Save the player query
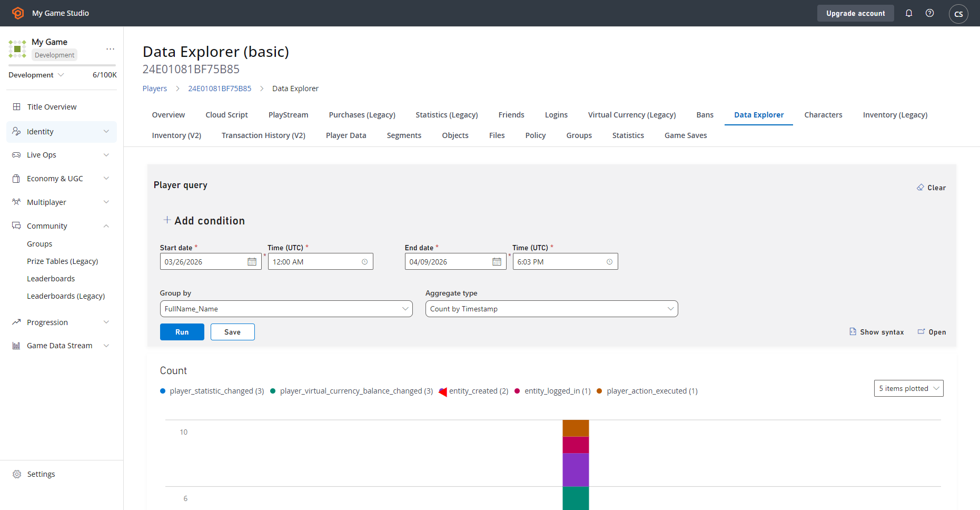This screenshot has width=980, height=510. pos(232,332)
